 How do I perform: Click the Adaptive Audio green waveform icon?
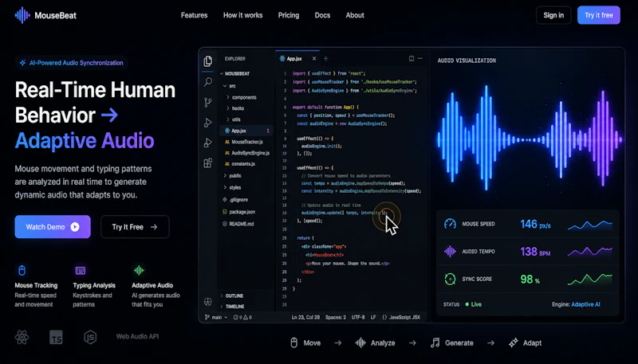(139, 270)
